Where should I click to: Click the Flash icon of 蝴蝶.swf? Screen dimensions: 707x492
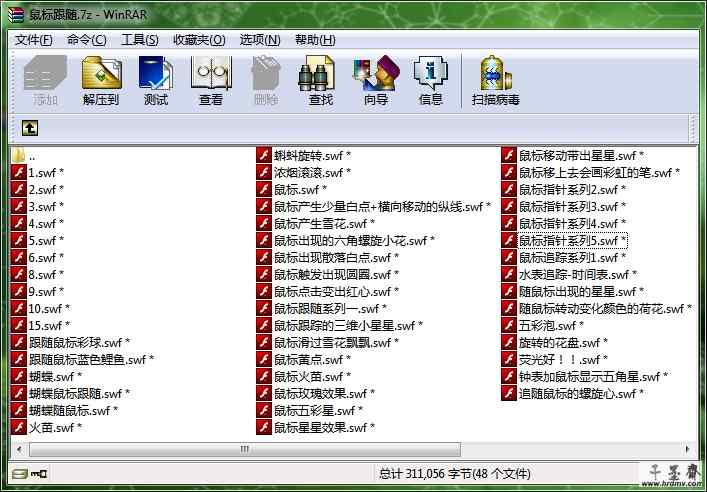18,377
